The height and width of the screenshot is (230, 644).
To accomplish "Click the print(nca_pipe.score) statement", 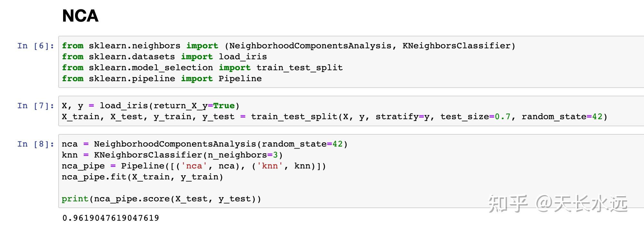I will click(161, 199).
